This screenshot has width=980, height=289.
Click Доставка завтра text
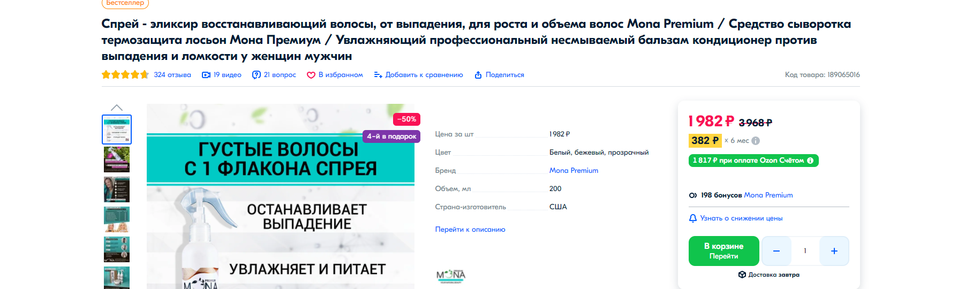(774, 275)
